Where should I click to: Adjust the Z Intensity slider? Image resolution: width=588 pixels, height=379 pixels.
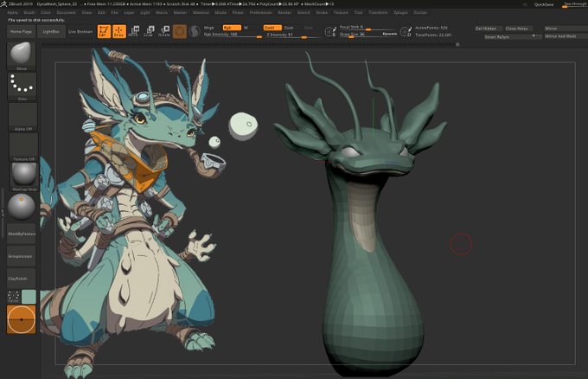292,35
